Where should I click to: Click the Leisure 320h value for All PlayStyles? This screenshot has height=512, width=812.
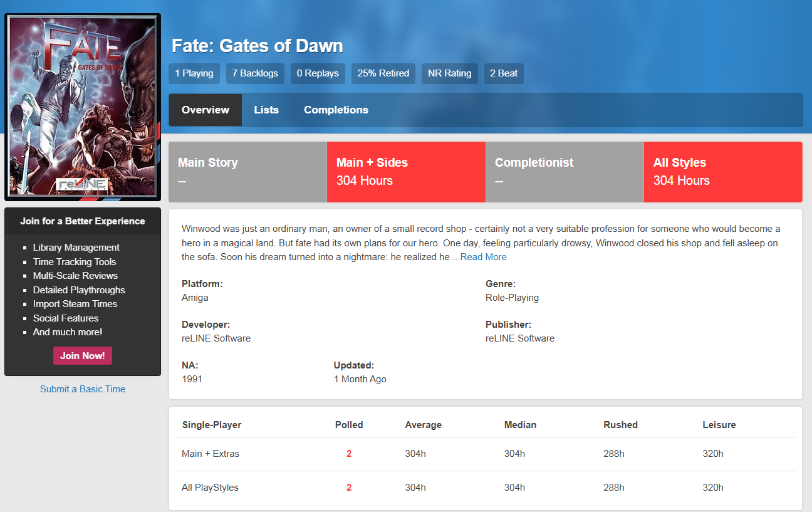713,488
